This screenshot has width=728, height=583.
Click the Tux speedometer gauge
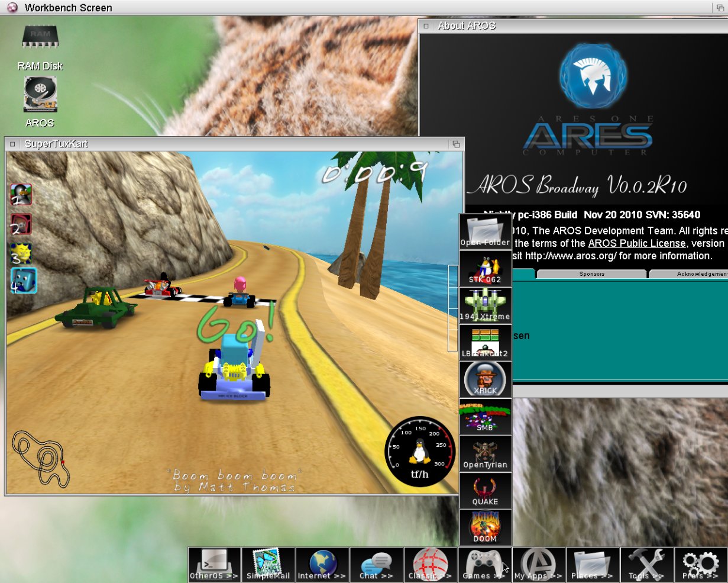point(420,452)
